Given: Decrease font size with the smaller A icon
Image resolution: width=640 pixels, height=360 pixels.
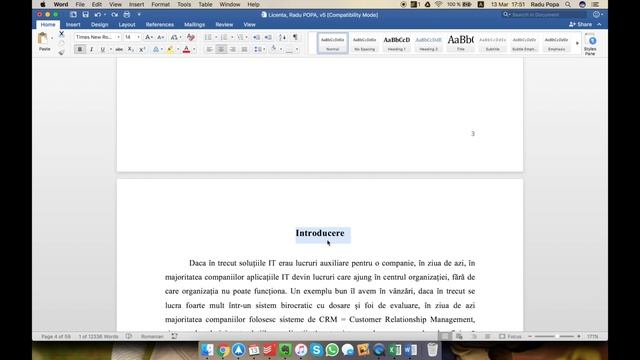Looking at the screenshot, I should 160,37.
